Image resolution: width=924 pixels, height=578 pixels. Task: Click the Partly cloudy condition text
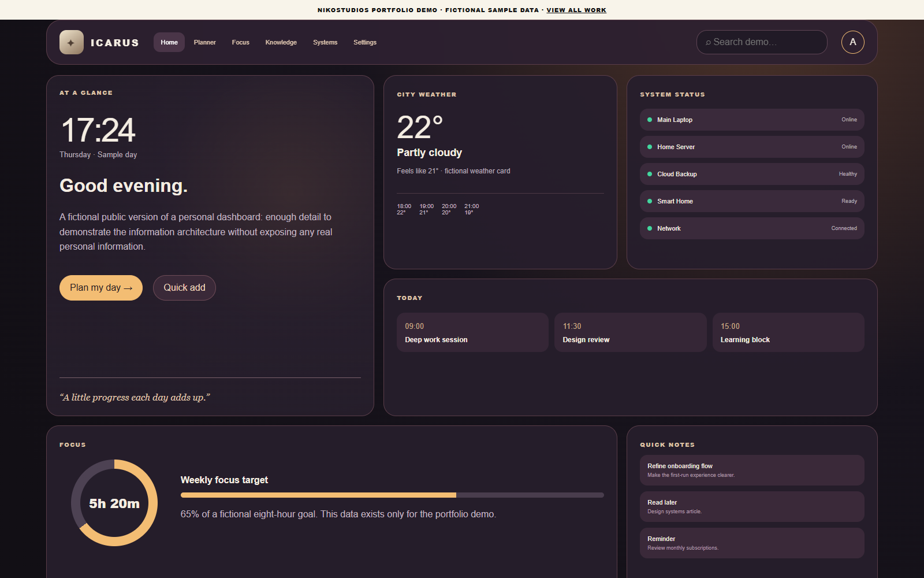(429, 153)
